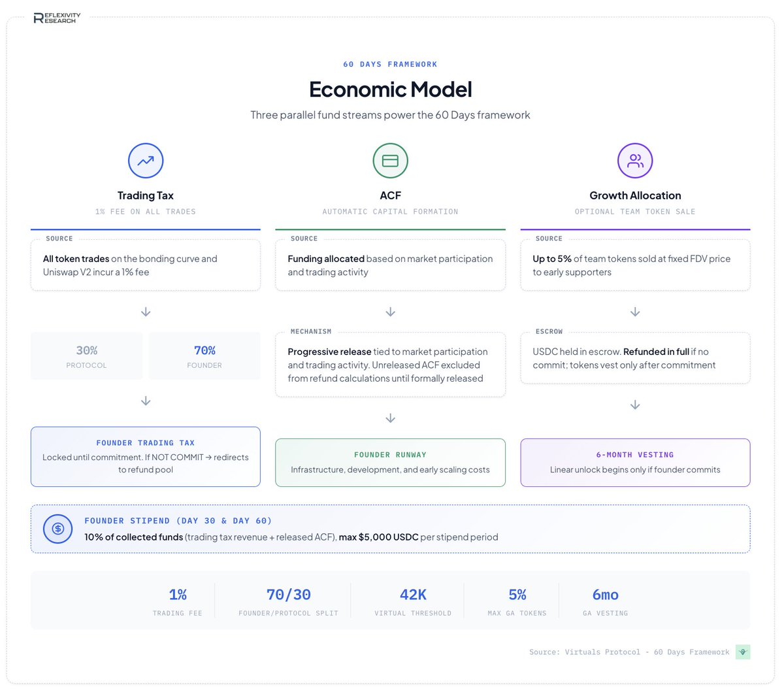784x696 pixels.
Task: Click the 'OPTIONAL TEAM TOKEN SALE' caption
Action: tap(635, 212)
